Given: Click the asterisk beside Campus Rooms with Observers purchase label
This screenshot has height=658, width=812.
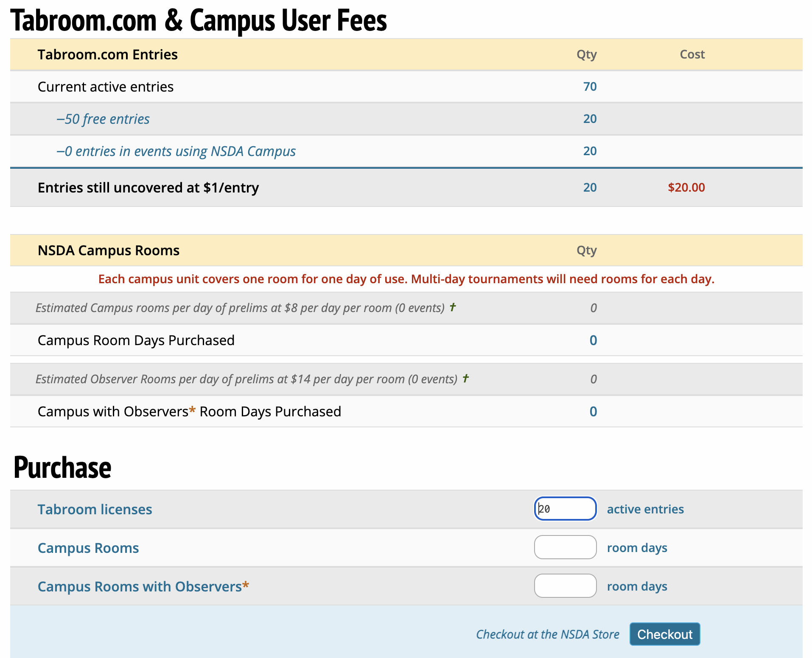Looking at the screenshot, I should click(x=246, y=586).
